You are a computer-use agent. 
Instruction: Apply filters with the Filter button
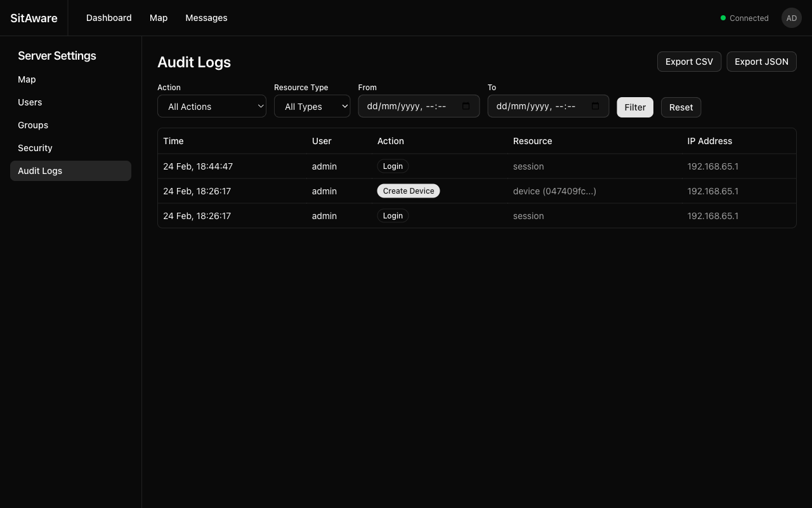point(635,107)
